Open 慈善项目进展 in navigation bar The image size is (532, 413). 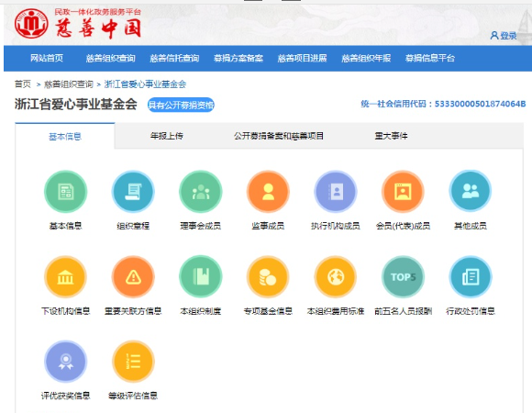point(302,58)
